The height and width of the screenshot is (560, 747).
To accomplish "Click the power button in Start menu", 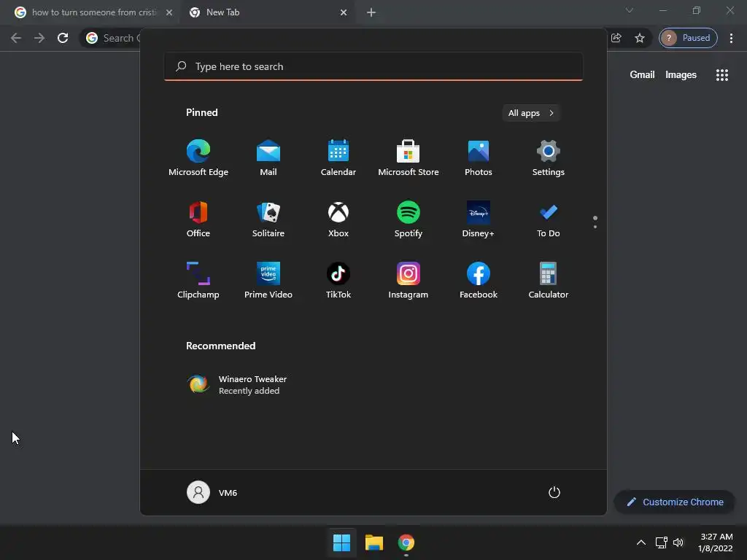I will pyautogui.click(x=554, y=492).
